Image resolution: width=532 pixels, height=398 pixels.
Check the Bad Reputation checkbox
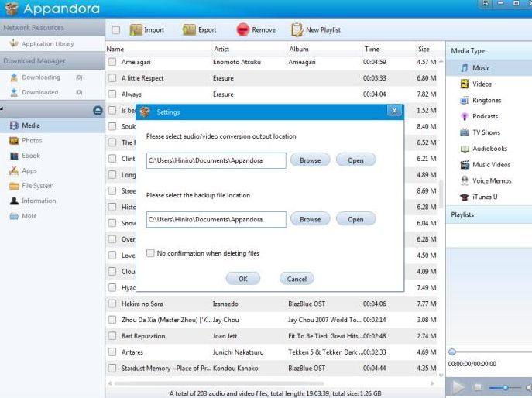(112, 336)
